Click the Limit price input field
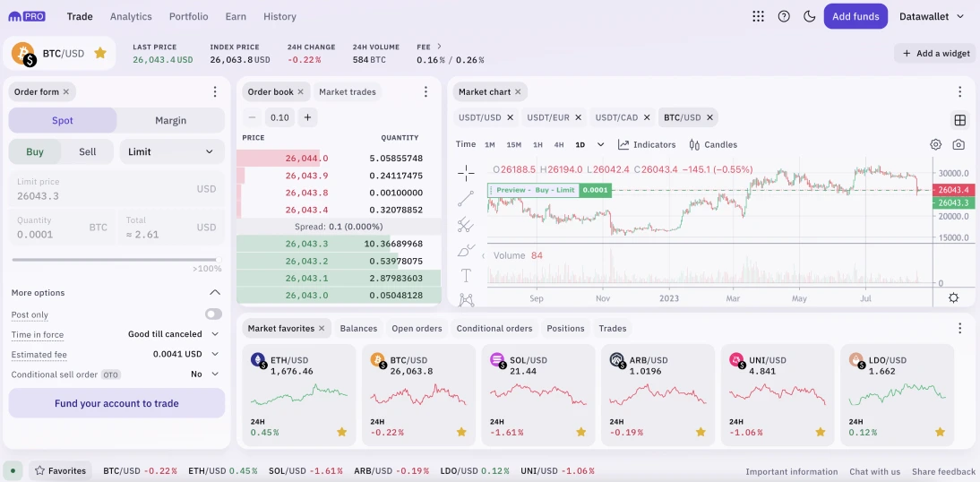Viewport: 980px width, 482px height. 116,189
